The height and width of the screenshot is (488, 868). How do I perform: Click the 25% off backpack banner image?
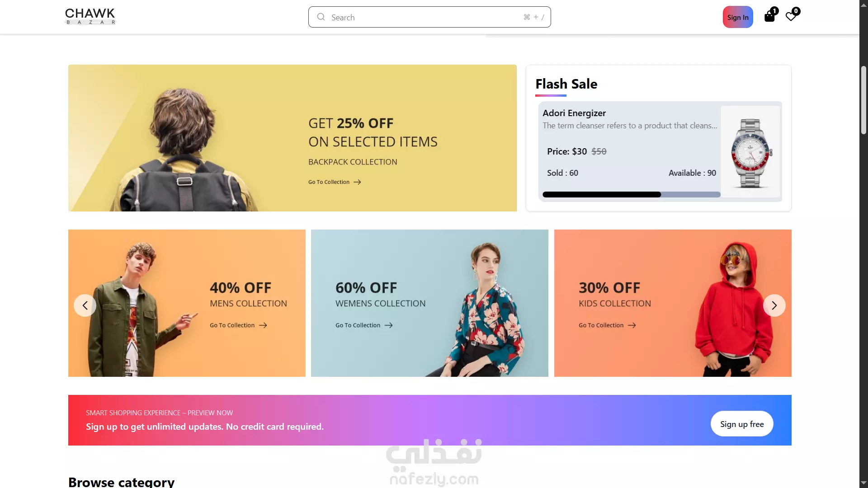292,138
